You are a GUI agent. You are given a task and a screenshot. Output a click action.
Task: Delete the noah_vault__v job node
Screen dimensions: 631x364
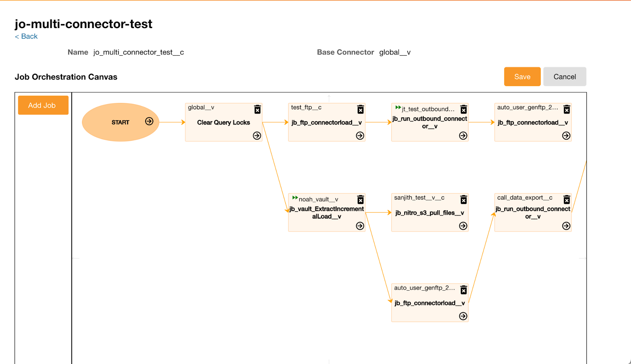pos(360,200)
